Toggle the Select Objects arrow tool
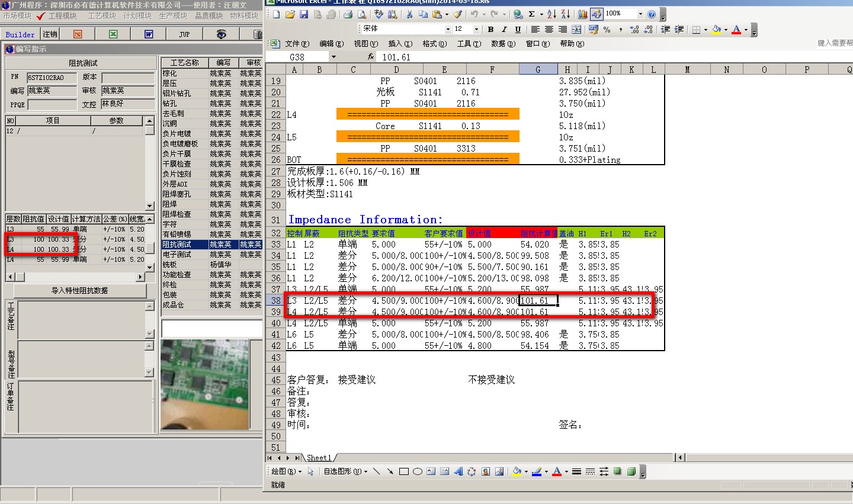The height and width of the screenshot is (504, 853). [310, 471]
